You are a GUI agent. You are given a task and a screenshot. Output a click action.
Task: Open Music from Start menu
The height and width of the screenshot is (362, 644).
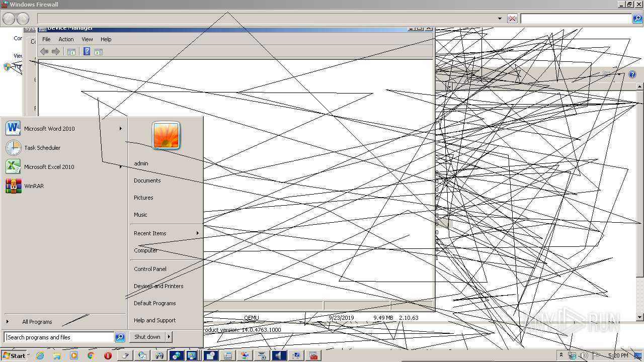pos(140,215)
